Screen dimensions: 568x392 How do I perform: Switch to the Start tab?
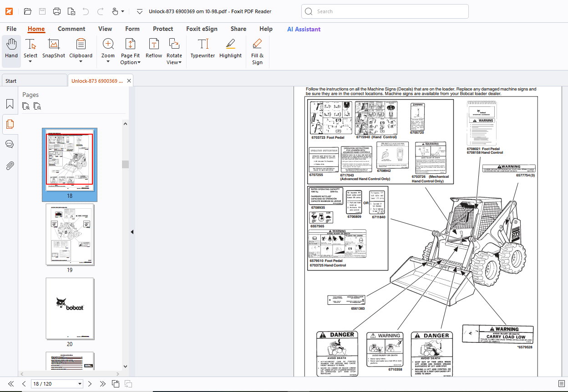(34, 80)
